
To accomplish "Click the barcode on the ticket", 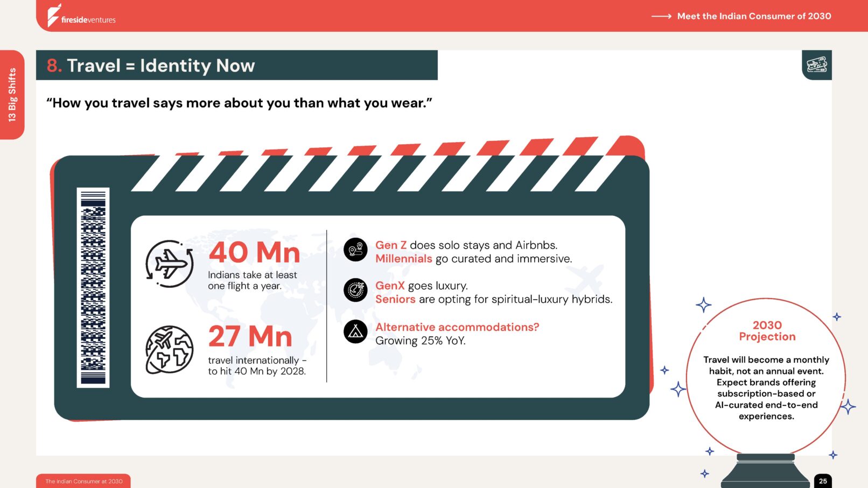I will [x=93, y=287].
